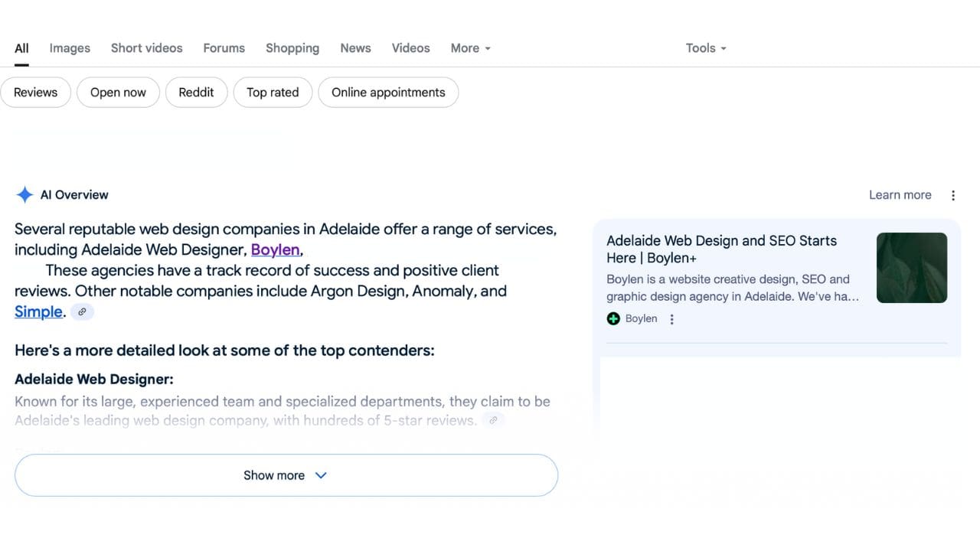This screenshot has width=980, height=551.
Task: Click link icon after 5-star reviews text
Action: click(494, 420)
